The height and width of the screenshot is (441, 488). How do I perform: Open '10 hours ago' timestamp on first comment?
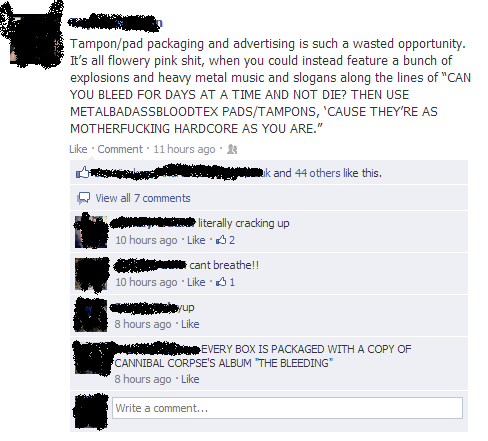146,240
